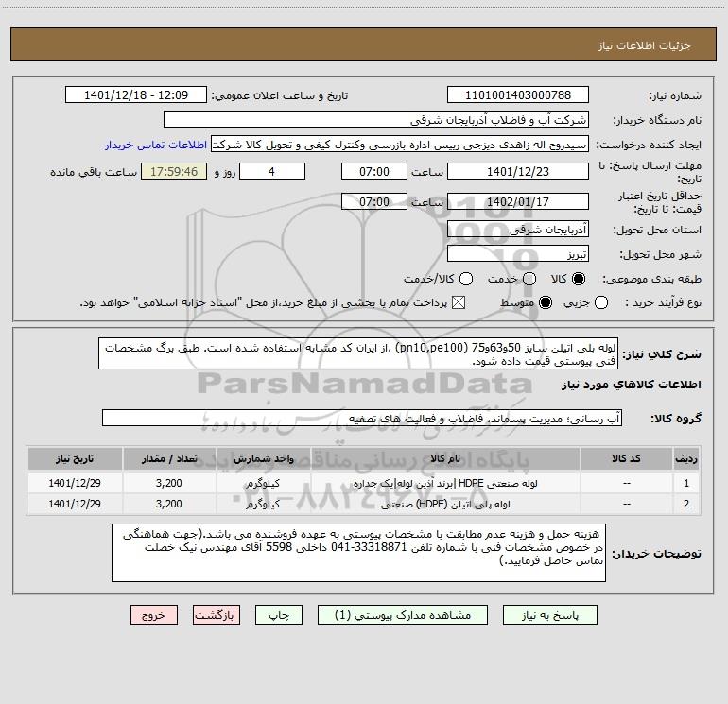The image size is (728, 704).
Task: Click section title 'اطلاعات کالاهای مورد نیاز'
Action: pos(631,385)
